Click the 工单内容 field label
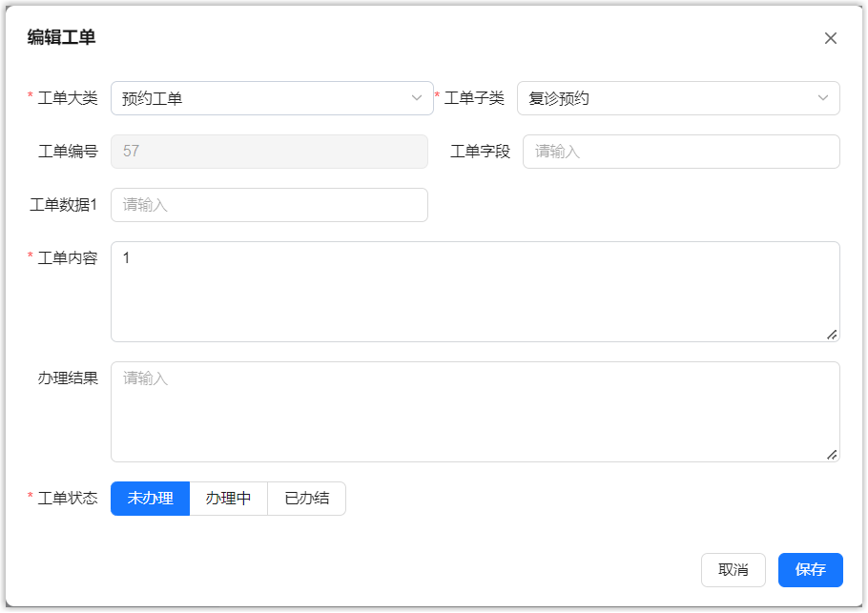This screenshot has width=868, height=613. click(x=67, y=258)
